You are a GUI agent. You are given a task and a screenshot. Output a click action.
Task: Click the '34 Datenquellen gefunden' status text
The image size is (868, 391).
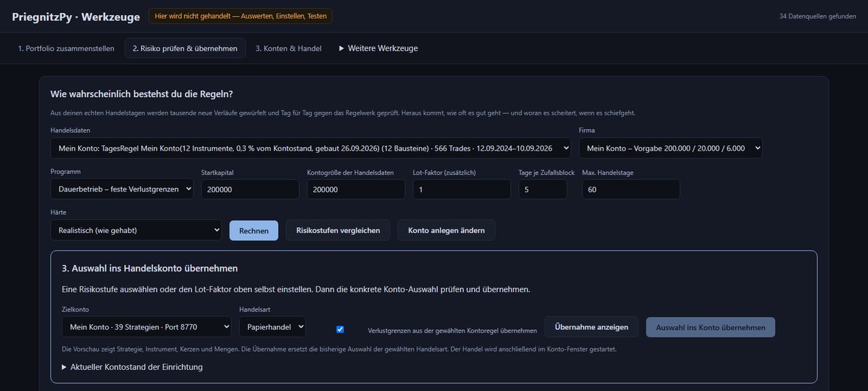pyautogui.click(x=818, y=16)
